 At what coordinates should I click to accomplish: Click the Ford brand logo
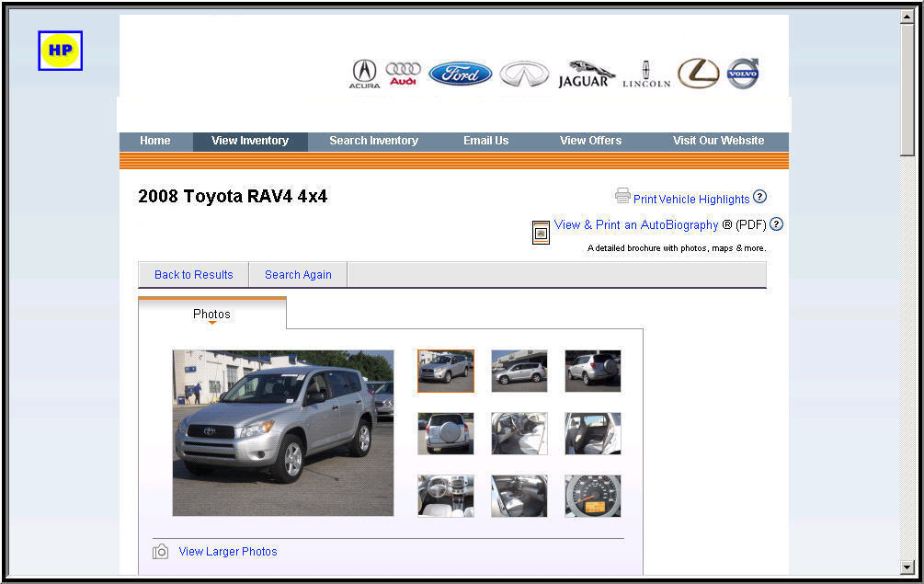coord(461,74)
